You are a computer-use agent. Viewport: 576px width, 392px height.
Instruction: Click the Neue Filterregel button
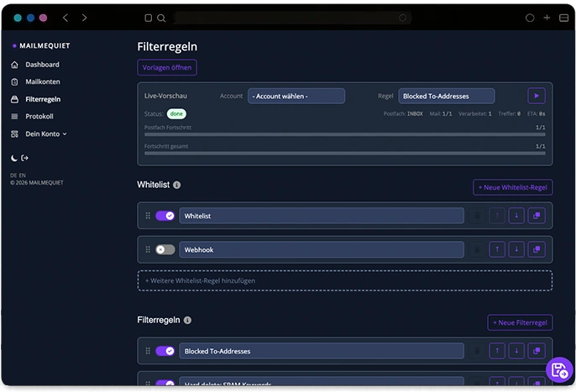[x=520, y=322]
